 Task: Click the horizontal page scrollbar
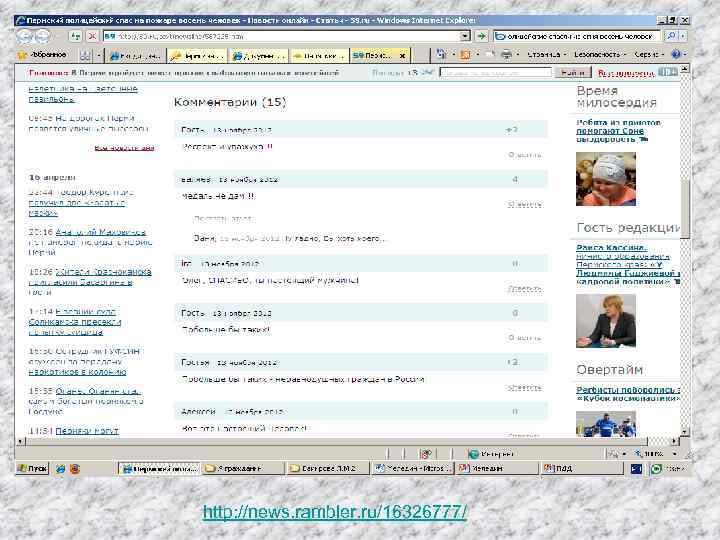coord(337,441)
